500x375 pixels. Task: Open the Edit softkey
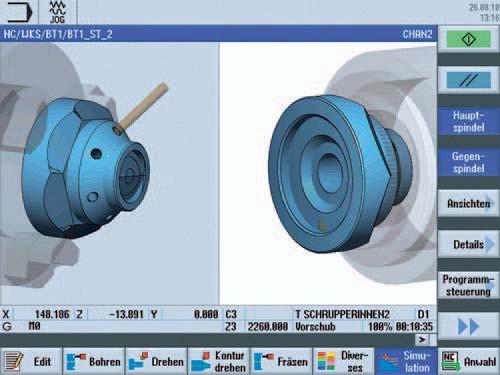point(31,362)
